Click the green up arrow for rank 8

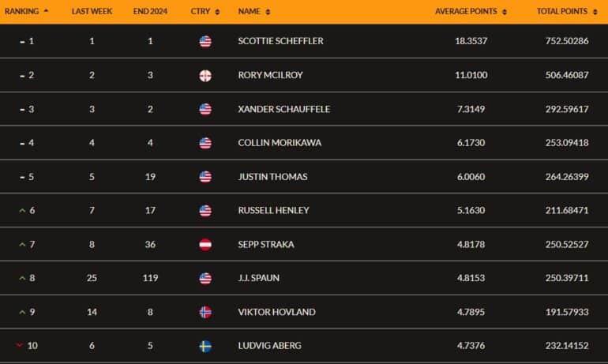[x=22, y=278]
